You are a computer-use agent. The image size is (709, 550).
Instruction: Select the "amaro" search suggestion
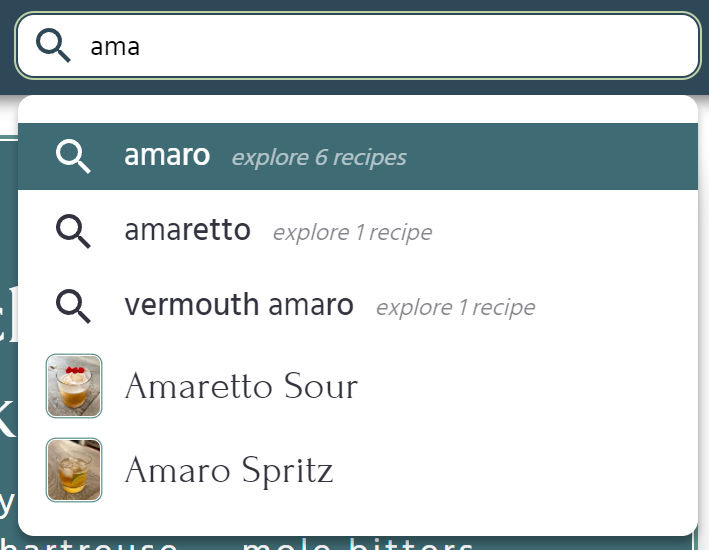(167, 156)
